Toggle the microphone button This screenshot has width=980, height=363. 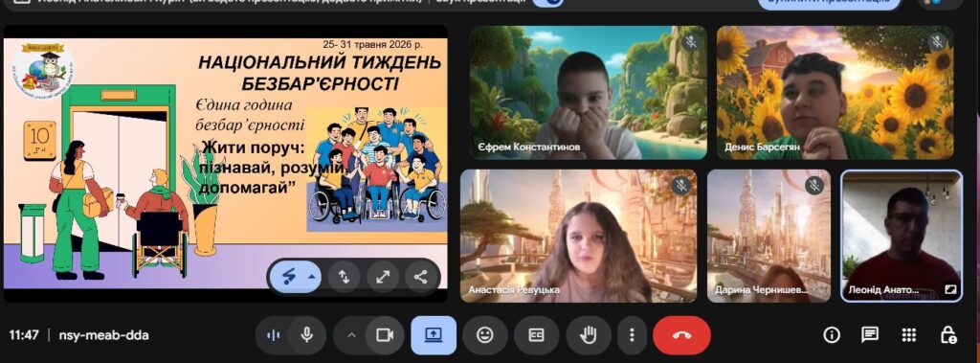tap(306, 335)
